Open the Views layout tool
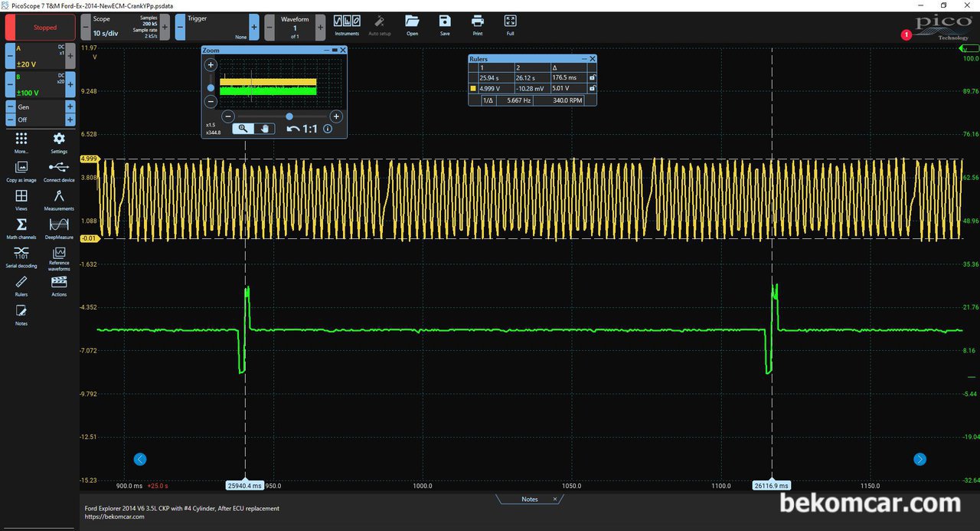 [21, 199]
